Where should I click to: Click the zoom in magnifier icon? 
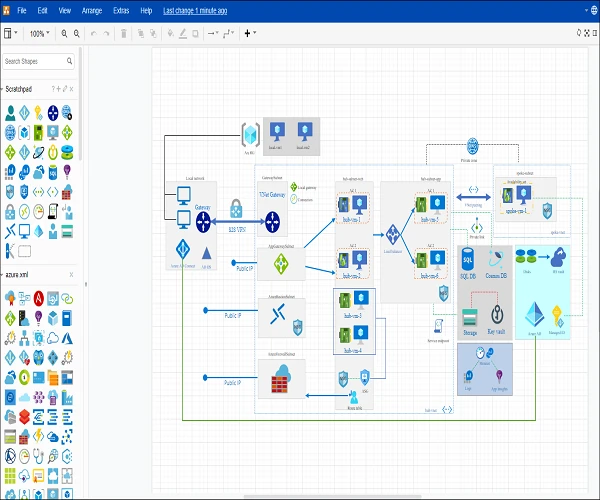(x=64, y=33)
